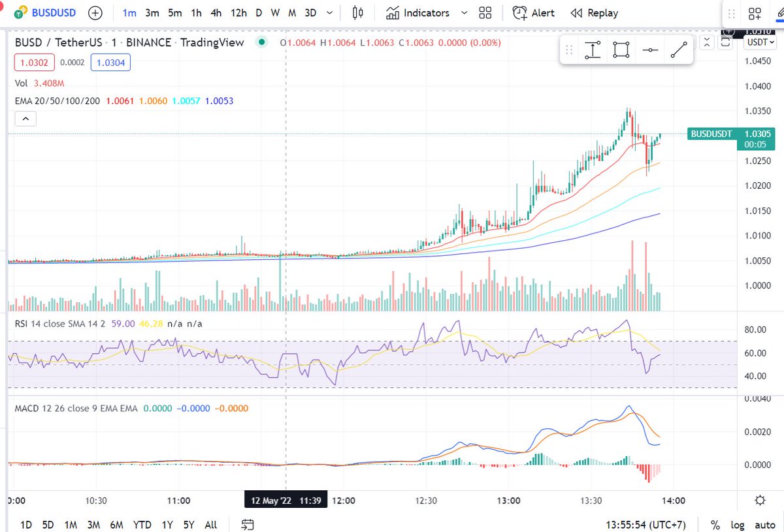This screenshot has height=532, width=784.
Task: Select the 3m timeframe
Action: pyautogui.click(x=152, y=12)
